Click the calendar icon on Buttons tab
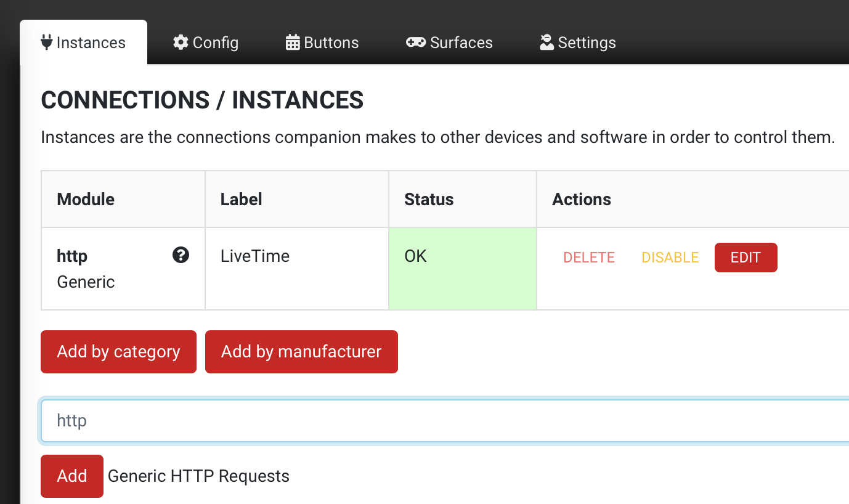 293,43
